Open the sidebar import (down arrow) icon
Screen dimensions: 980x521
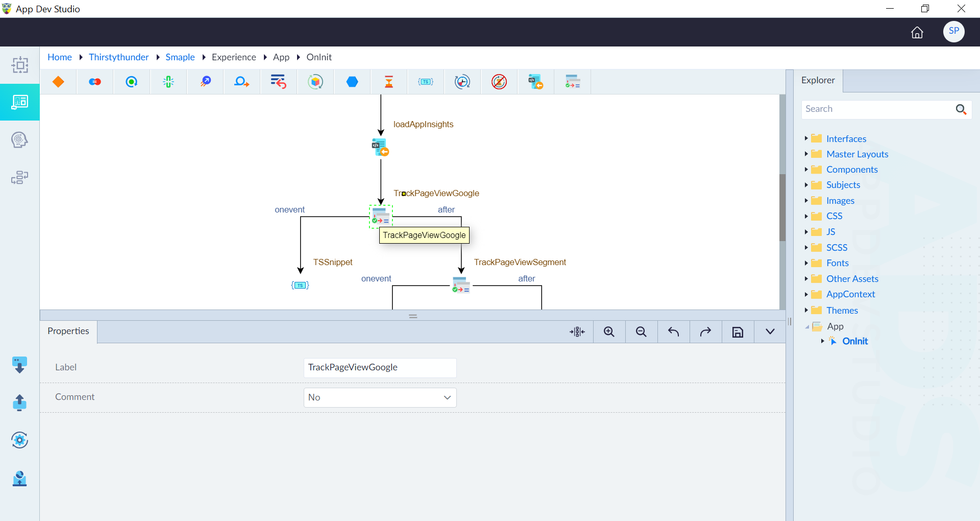click(x=19, y=365)
